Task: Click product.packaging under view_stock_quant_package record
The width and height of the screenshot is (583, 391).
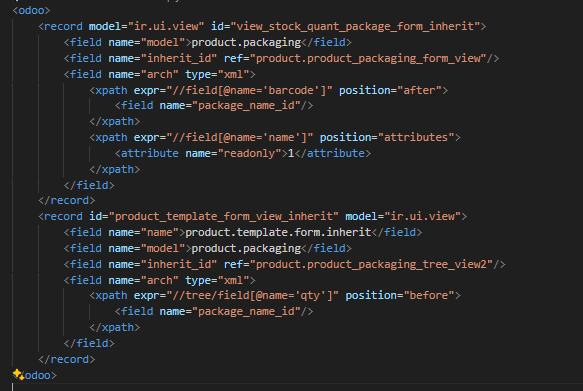Action: (x=246, y=42)
